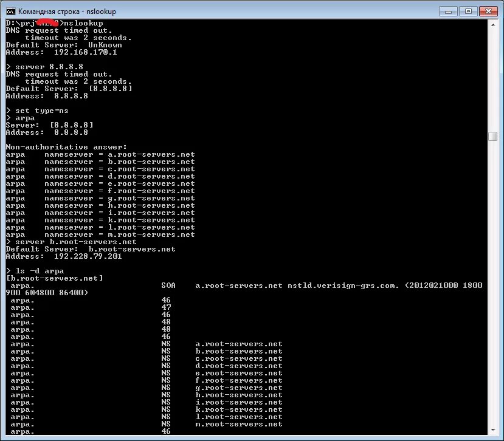Click the SOA serial 2012021000
Viewport: 504px width, 441px height.
[433, 285]
